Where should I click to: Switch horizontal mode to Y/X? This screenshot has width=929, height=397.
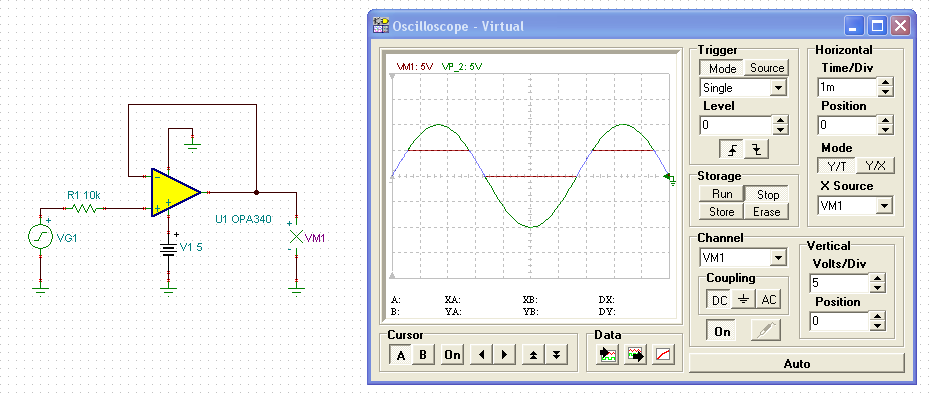pyautogui.click(x=875, y=165)
